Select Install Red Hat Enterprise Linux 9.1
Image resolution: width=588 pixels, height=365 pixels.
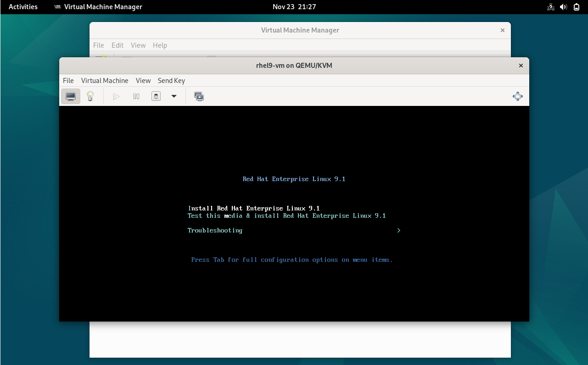point(254,209)
